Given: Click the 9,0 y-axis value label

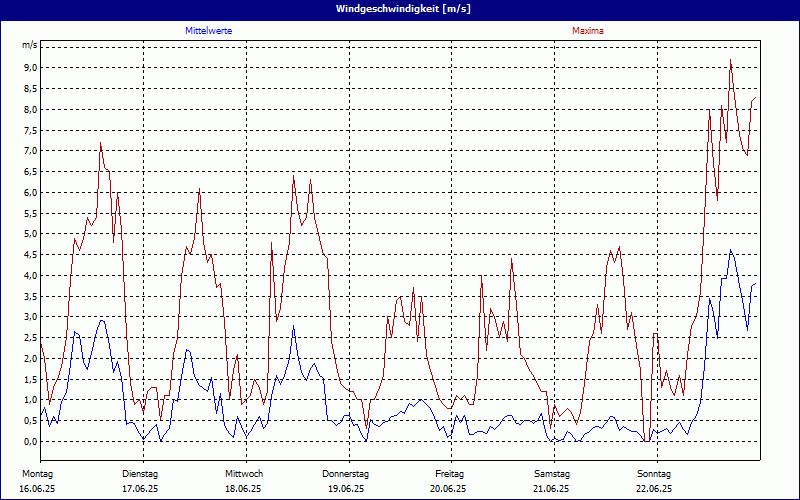Looking at the screenshot, I should click(30, 67).
